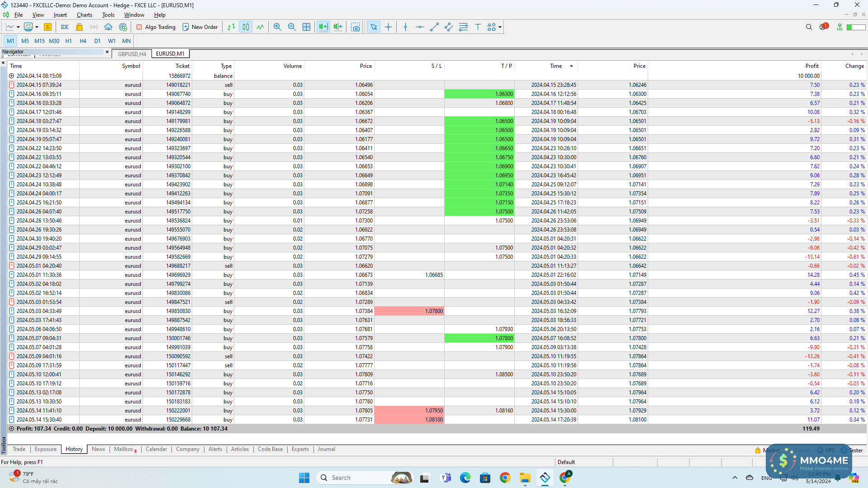The image size is (868, 488).
Task: Click the Zoom In chart icon
Action: pyautogui.click(x=277, y=27)
